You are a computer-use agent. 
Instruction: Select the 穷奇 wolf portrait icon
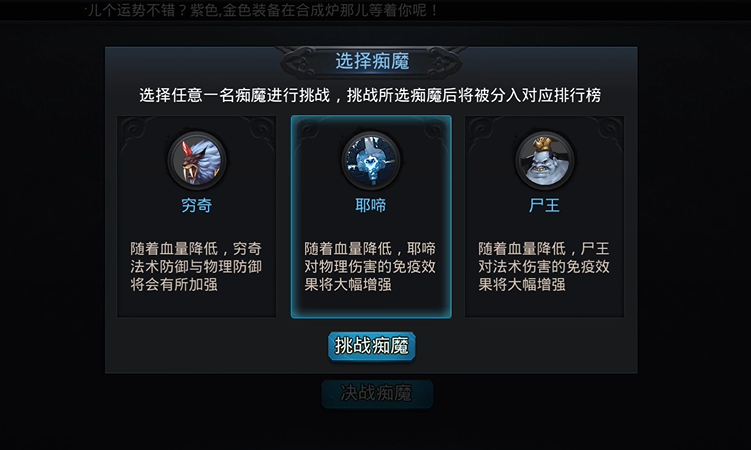point(197,160)
